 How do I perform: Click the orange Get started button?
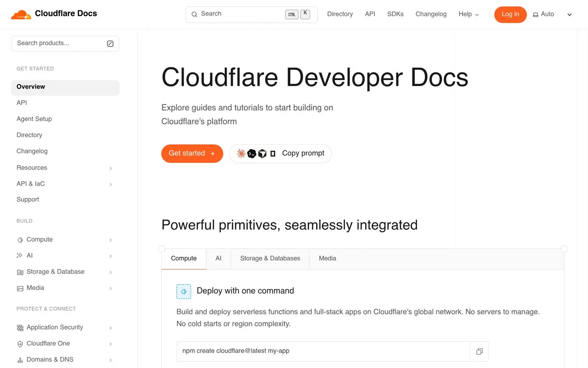click(x=192, y=154)
